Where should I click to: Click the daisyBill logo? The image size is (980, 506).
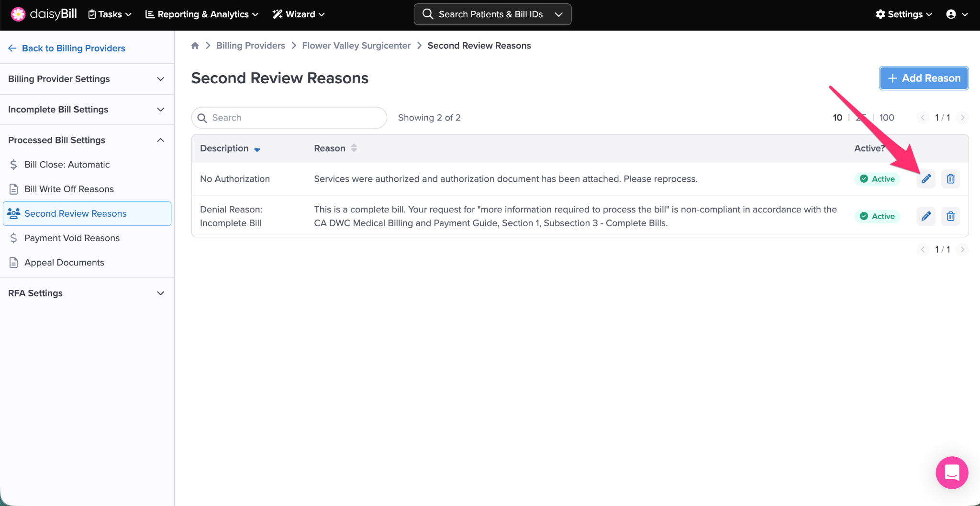point(44,14)
